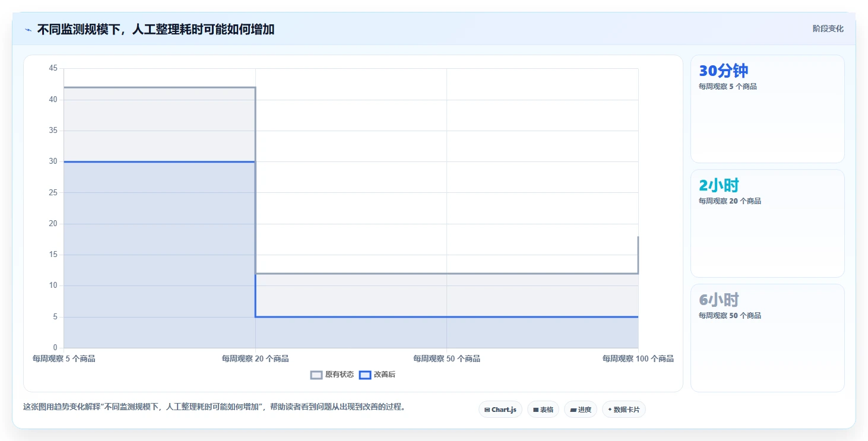Viewport: 868px width, 441px height.
Task: Click the small icon in the Chart.js tag
Action: tap(487, 410)
